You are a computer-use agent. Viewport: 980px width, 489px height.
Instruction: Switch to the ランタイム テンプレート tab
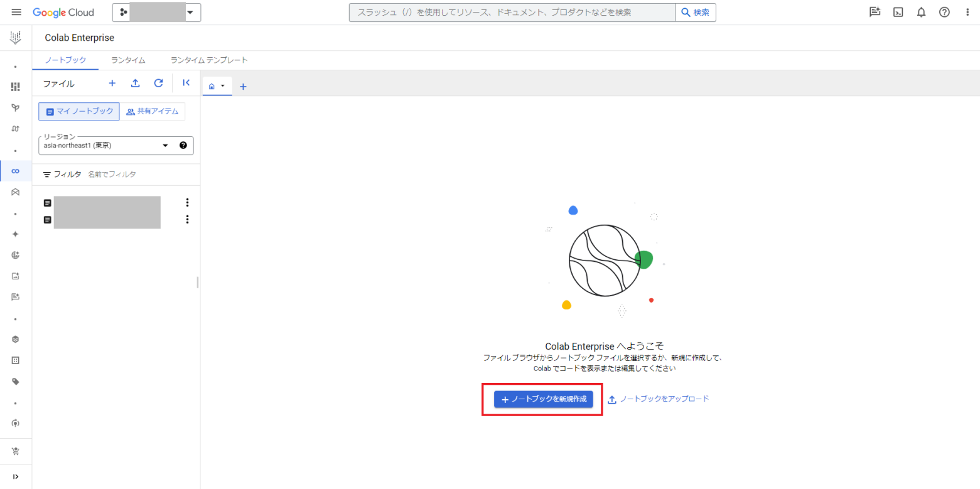[x=209, y=60]
